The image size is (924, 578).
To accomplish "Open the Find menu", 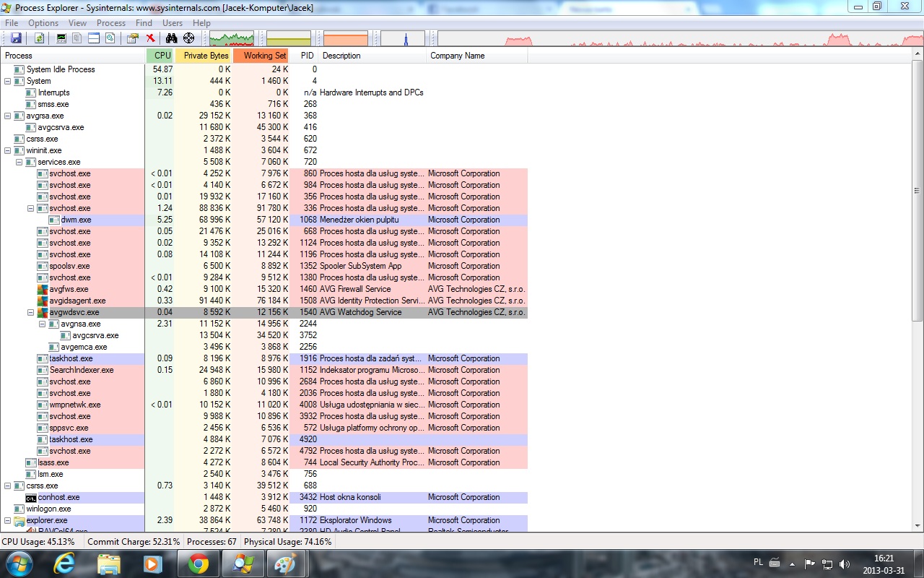I will [144, 23].
